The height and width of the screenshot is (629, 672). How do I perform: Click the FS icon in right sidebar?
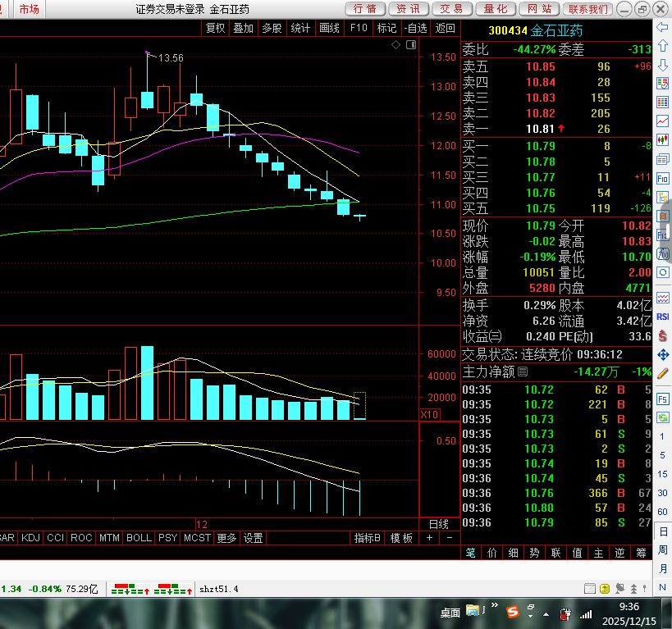[662, 399]
